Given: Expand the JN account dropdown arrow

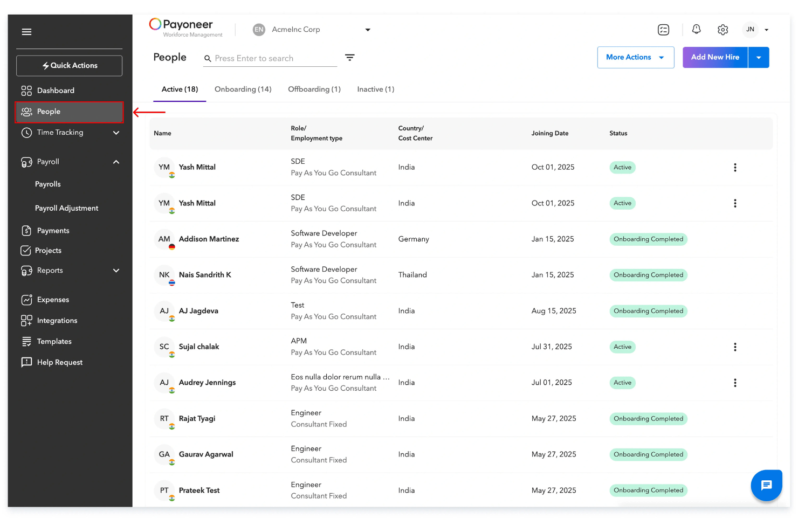Looking at the screenshot, I should point(767,30).
